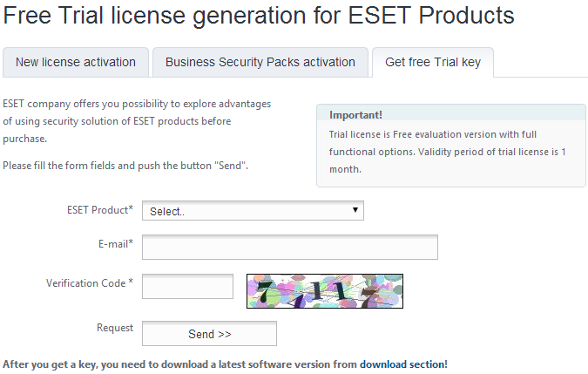The height and width of the screenshot is (374, 588).
Task: Switch to Business Security Packs activation tab
Action: click(260, 62)
